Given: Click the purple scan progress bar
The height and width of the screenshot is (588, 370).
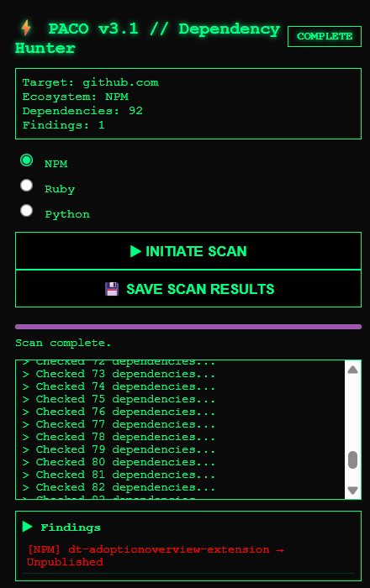Looking at the screenshot, I should [x=188, y=327].
